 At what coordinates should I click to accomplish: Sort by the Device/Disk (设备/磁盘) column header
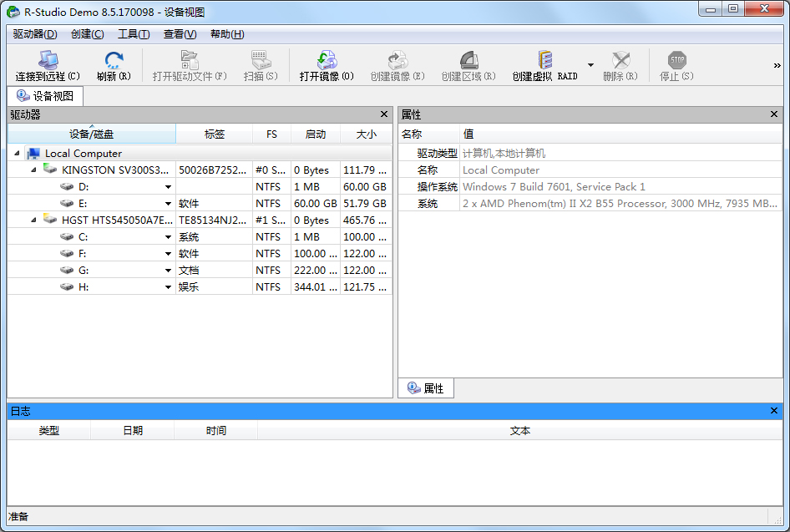tap(92, 134)
